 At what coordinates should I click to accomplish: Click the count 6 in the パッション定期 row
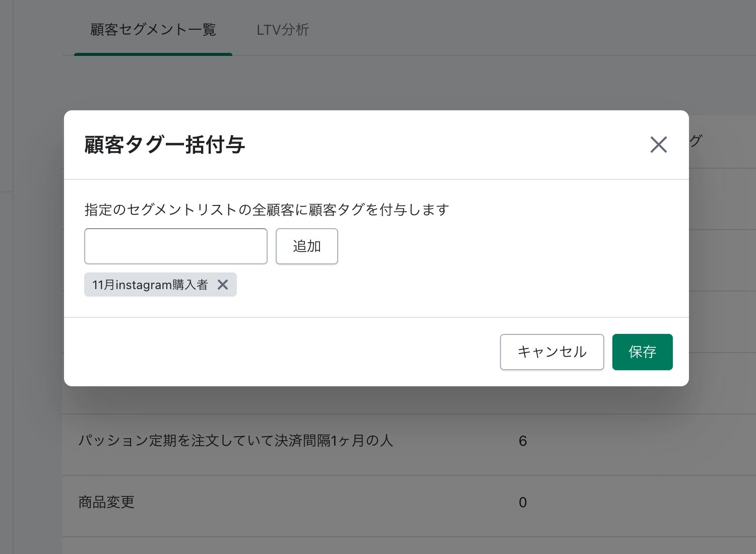pos(523,441)
